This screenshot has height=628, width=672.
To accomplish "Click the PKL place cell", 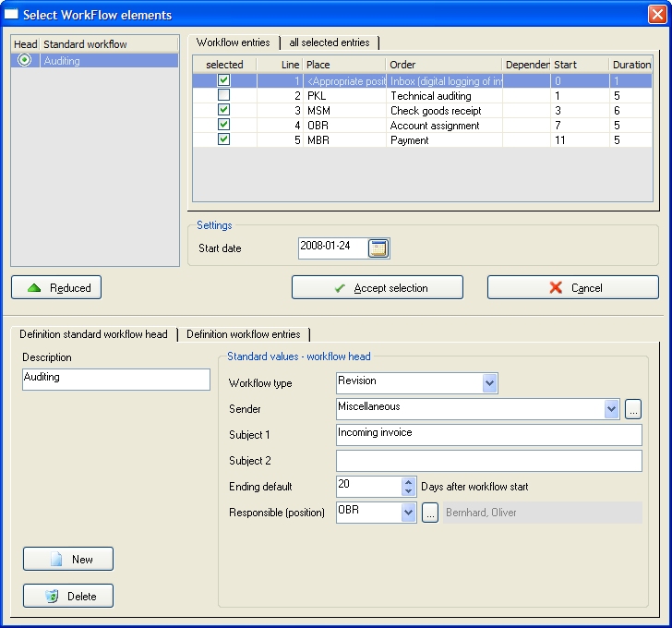I will click(x=344, y=96).
